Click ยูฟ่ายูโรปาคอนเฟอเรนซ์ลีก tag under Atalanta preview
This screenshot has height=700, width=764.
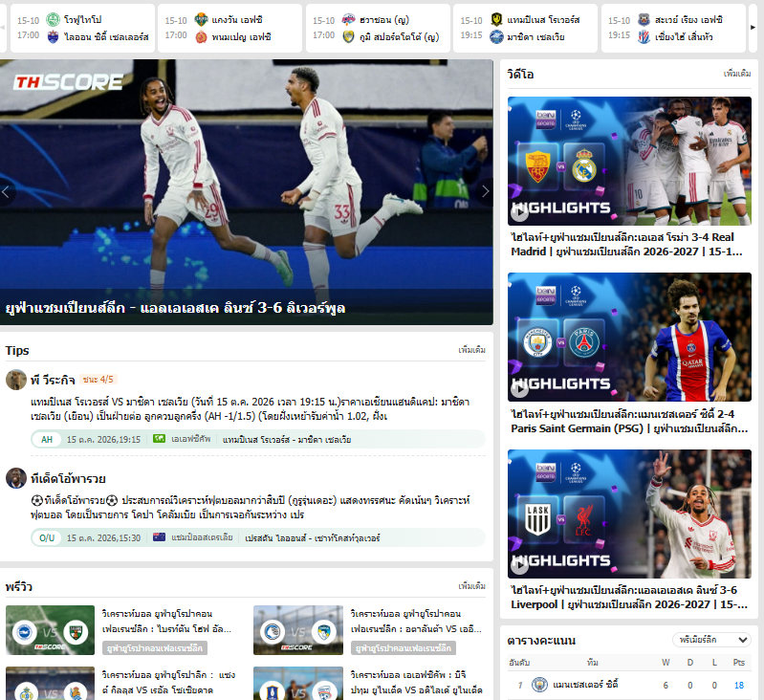(x=403, y=647)
